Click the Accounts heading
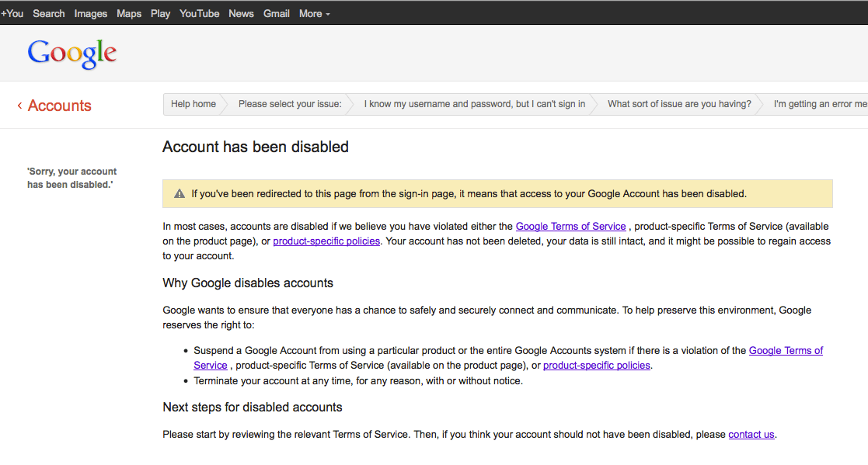 (x=59, y=106)
